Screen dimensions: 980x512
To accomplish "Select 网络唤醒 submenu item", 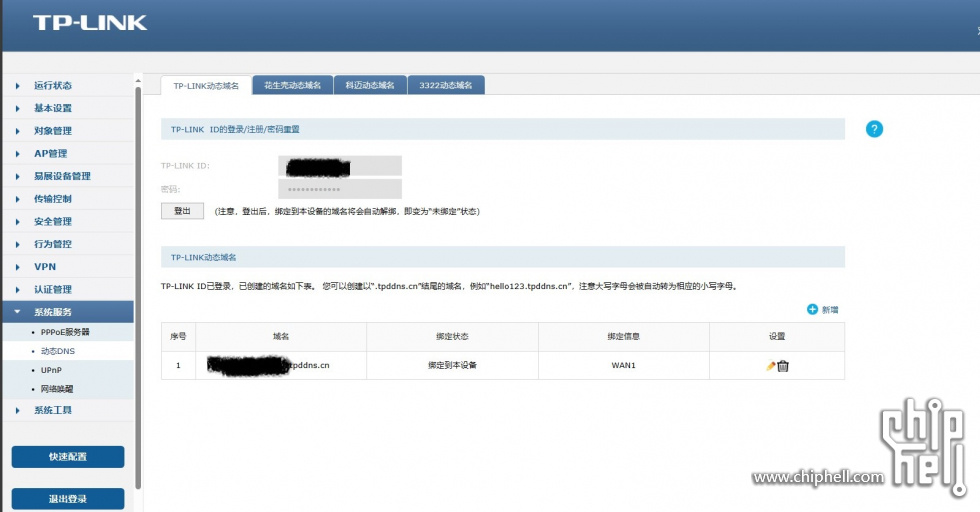I will click(x=57, y=389).
